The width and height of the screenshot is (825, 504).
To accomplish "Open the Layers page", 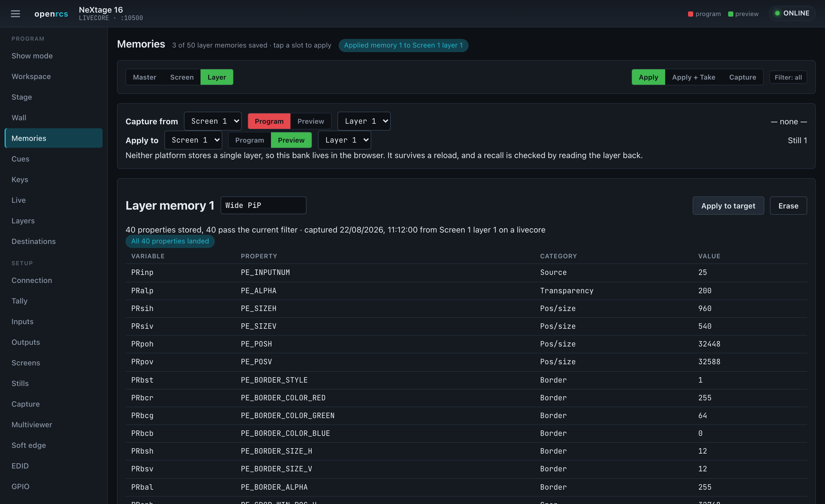I will [x=54, y=220].
